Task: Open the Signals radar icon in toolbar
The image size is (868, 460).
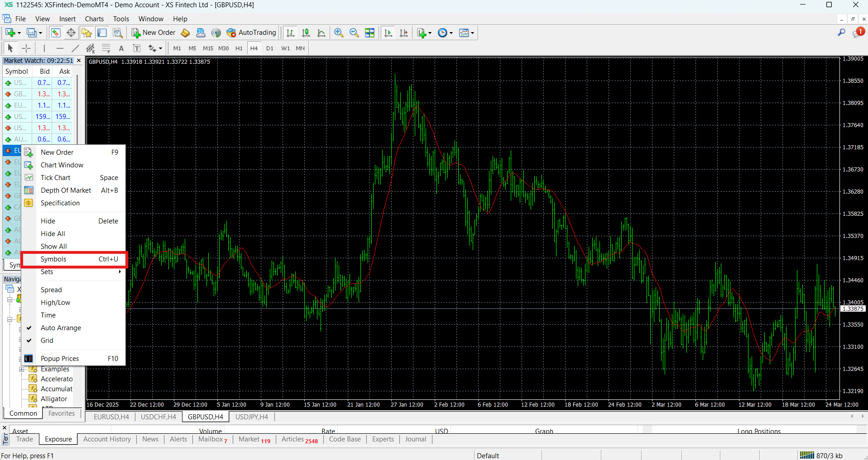Action: (x=216, y=33)
